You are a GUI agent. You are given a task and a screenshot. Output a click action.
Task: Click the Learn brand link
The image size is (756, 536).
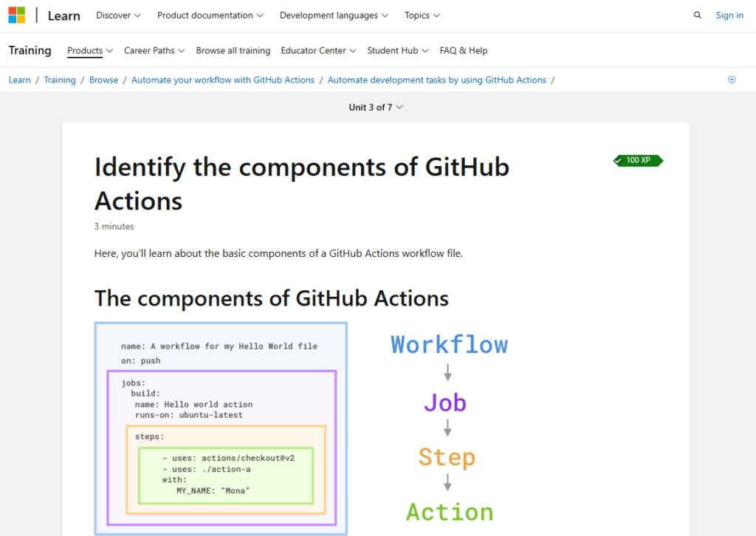63,16
